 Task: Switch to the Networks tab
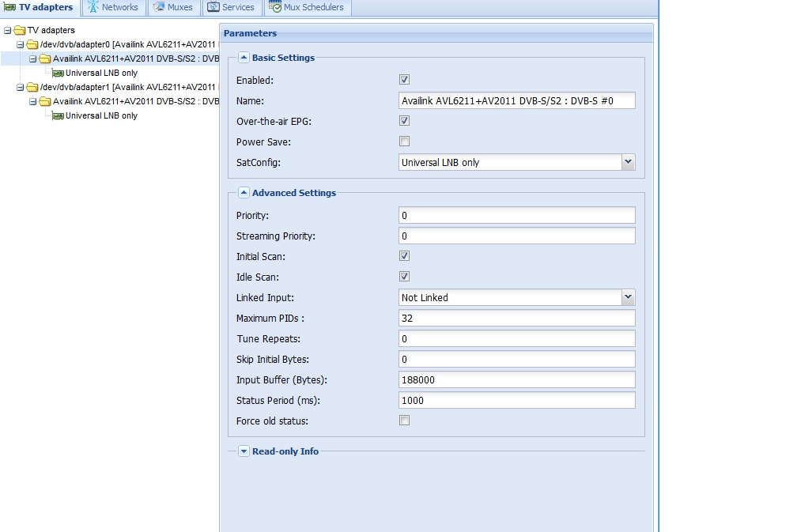[113, 7]
